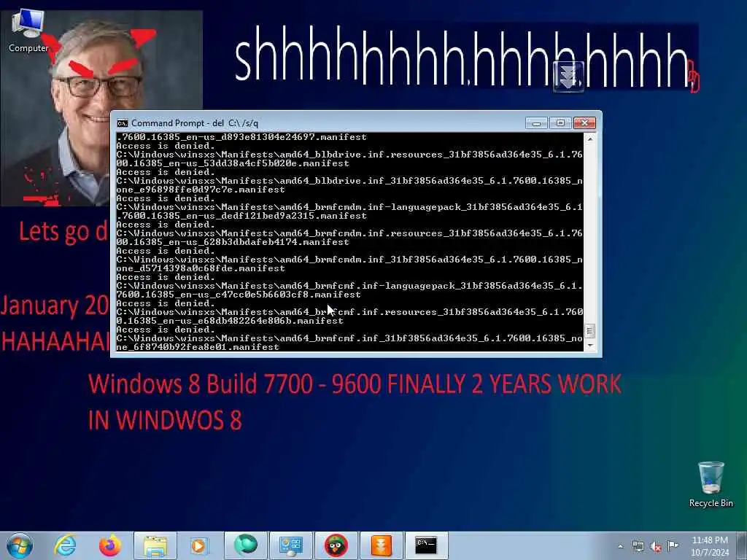The height and width of the screenshot is (560, 747).
Task: Open Windows Media Player taskbar icon
Action: point(199,545)
